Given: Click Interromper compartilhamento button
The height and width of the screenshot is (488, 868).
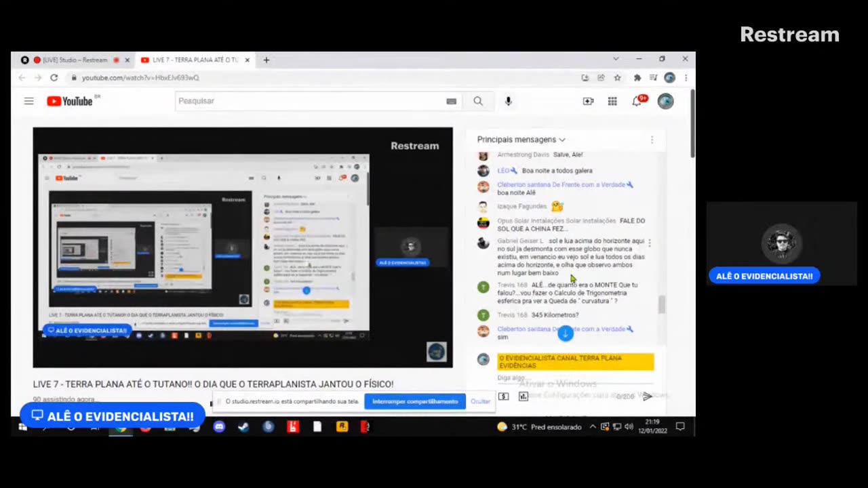Looking at the screenshot, I should [415, 401].
